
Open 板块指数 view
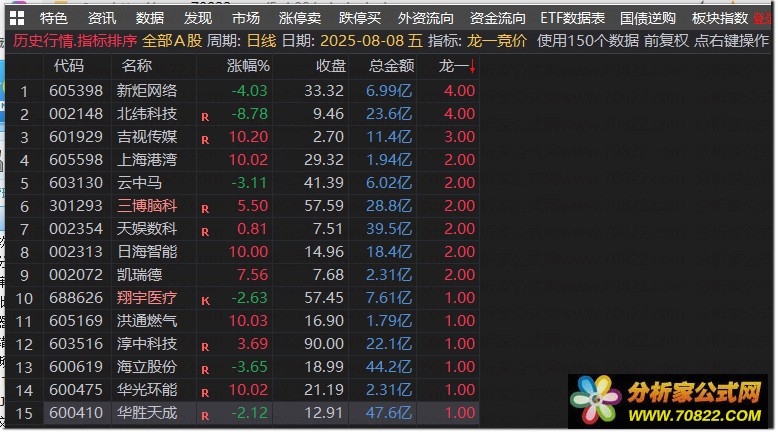point(720,18)
